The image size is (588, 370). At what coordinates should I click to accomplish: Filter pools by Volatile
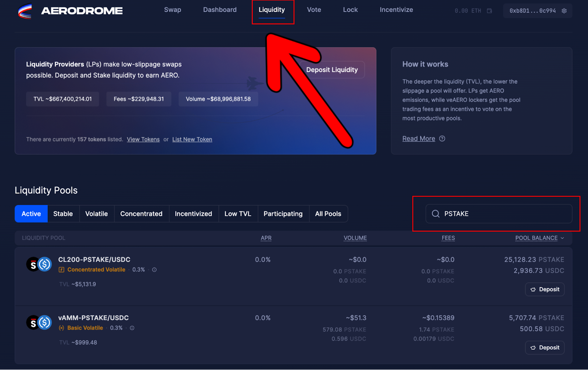[97, 214]
